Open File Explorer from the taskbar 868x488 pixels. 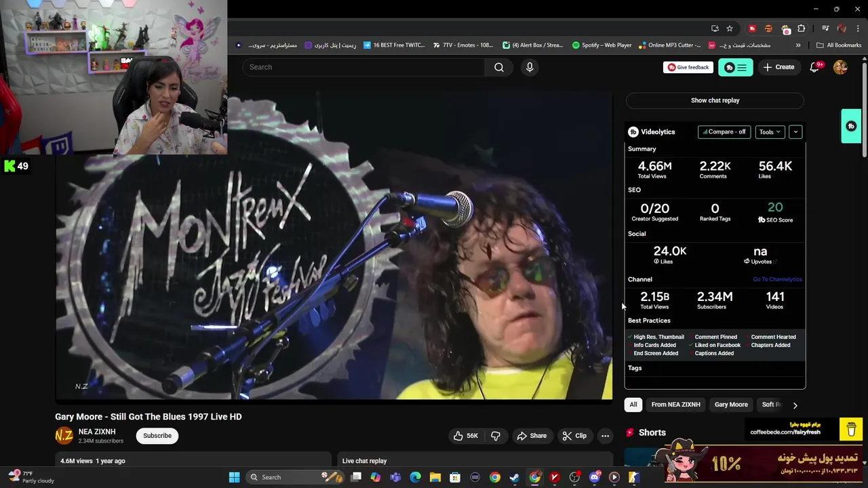435,477
